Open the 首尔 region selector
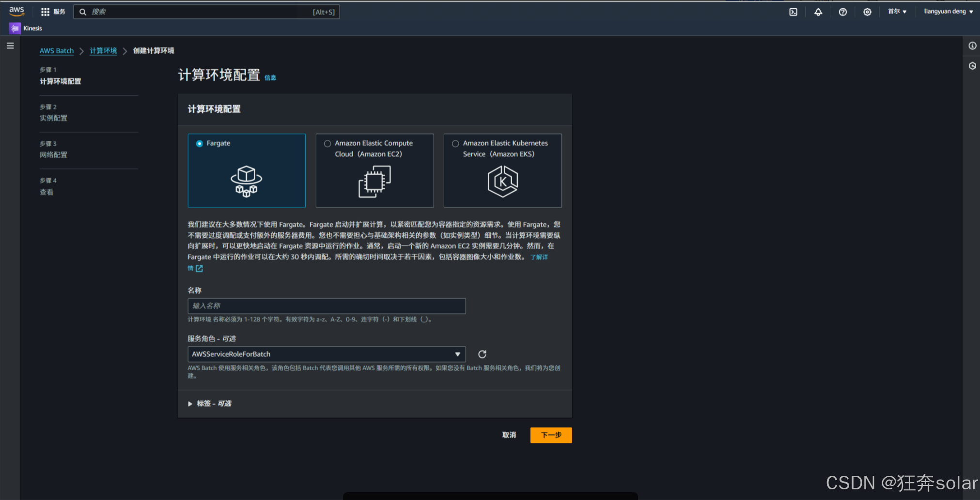 coord(897,12)
